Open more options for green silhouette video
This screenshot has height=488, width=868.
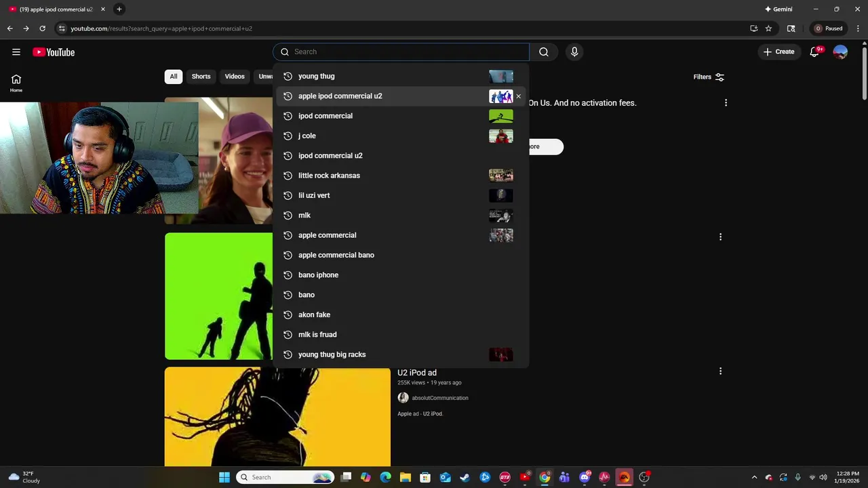(x=720, y=237)
